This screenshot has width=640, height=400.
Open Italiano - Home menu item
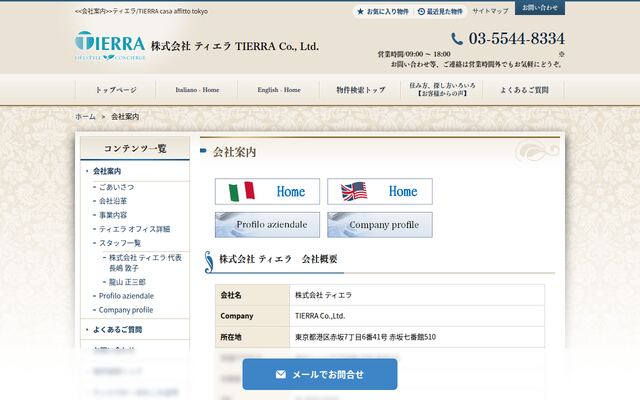[197, 90]
